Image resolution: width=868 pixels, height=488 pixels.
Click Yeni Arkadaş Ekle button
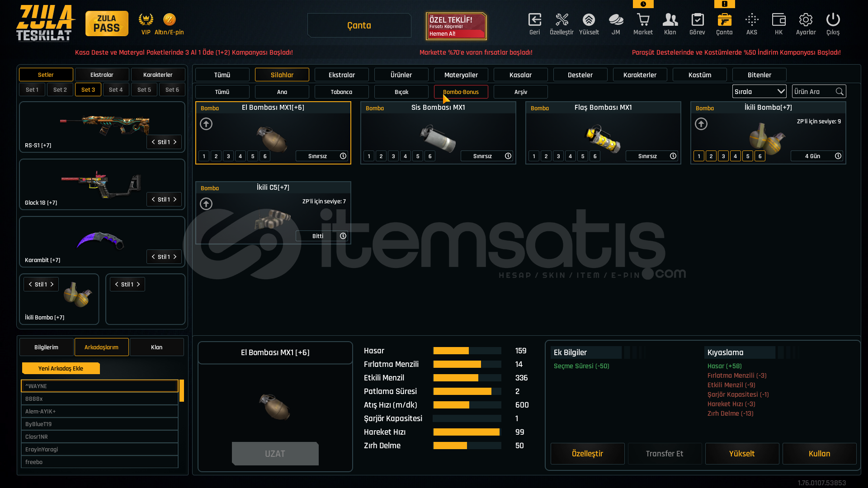(61, 368)
